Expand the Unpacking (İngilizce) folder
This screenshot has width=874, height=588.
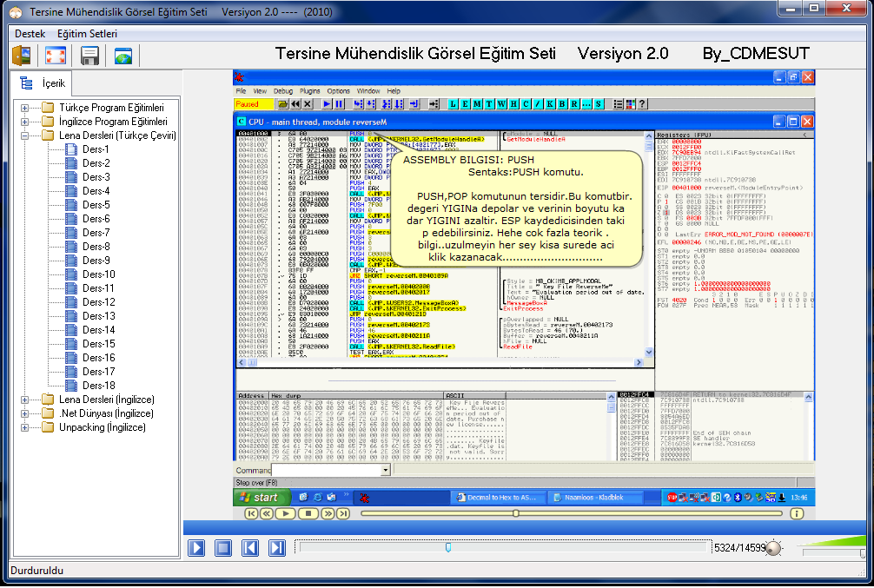[x=25, y=427]
